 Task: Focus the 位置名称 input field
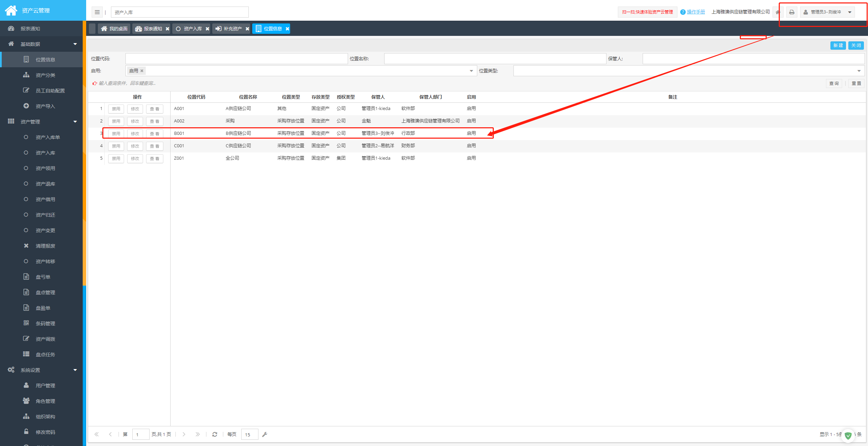tap(495, 59)
